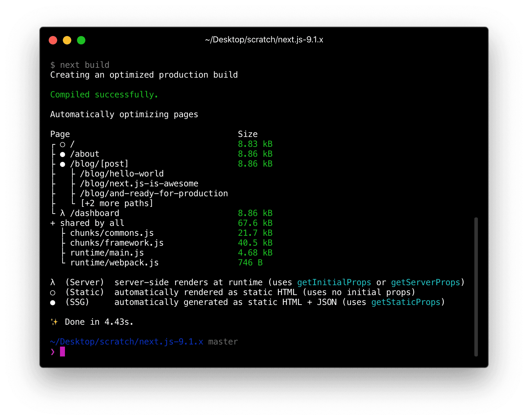528x420 pixels.
Task: Click runtime/webpack.js entry
Action: 114,263
